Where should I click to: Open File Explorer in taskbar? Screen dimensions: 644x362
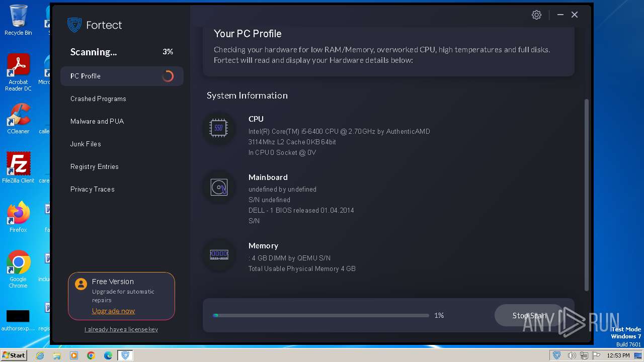click(x=57, y=355)
